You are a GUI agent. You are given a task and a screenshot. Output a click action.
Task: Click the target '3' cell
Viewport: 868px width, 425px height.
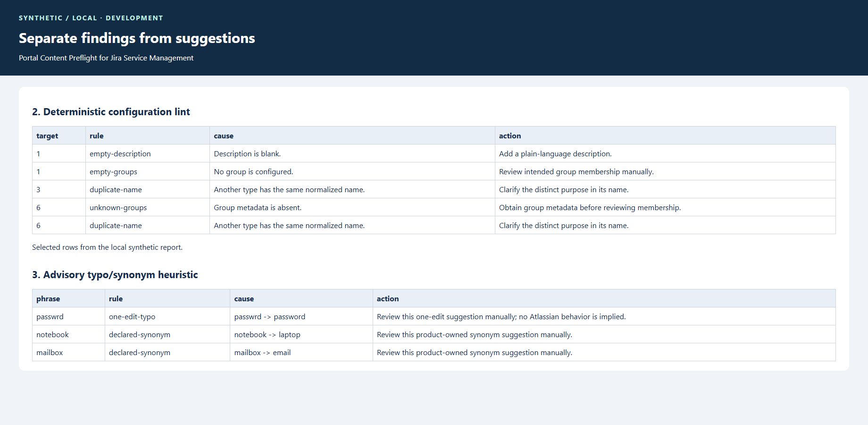[59, 189]
